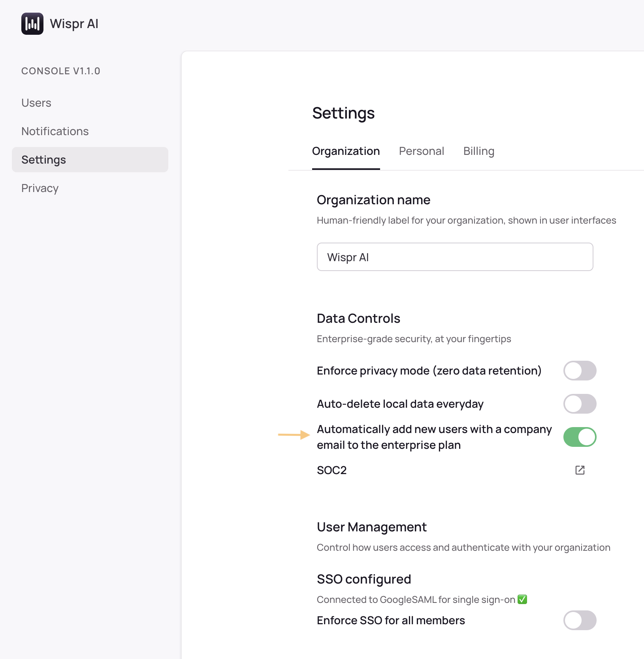Click the orange arrow pointing to enterprise plan setting
The image size is (644, 659).
click(293, 435)
